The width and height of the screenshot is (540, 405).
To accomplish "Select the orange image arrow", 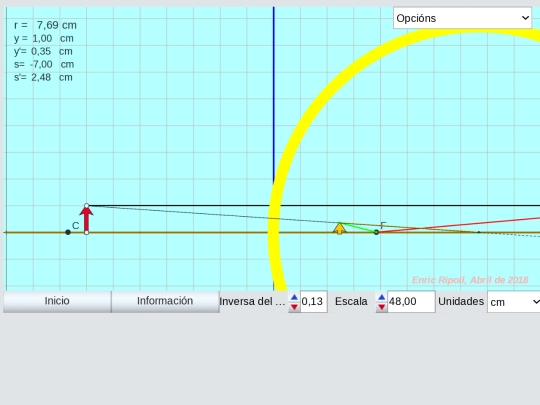I will (340, 228).
